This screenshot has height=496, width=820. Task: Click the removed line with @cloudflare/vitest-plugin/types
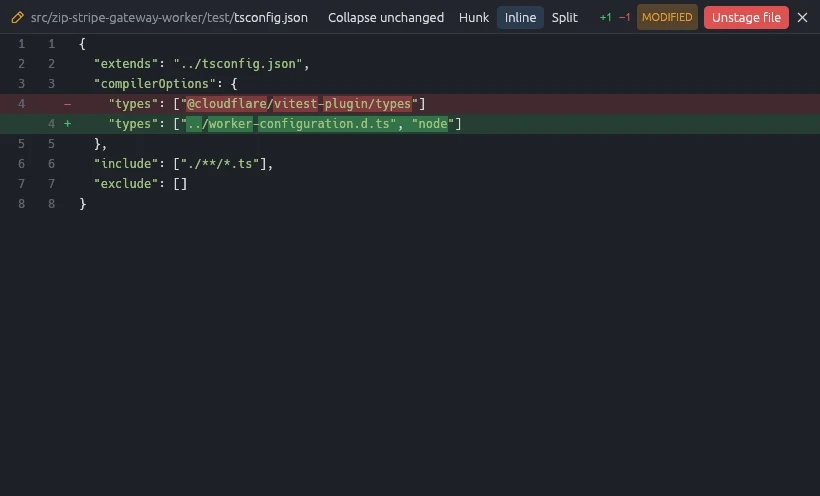point(410,104)
